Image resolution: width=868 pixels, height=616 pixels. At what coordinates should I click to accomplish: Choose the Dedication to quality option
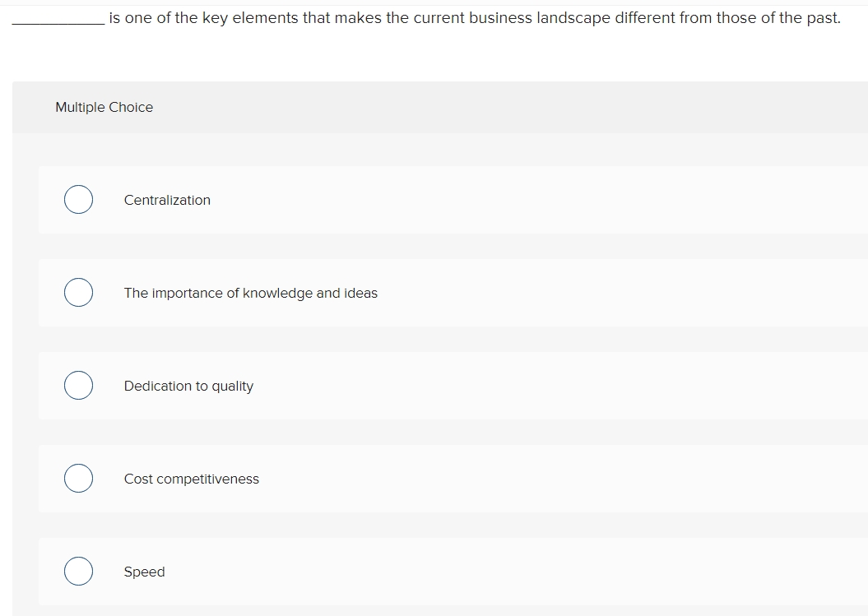[78, 385]
